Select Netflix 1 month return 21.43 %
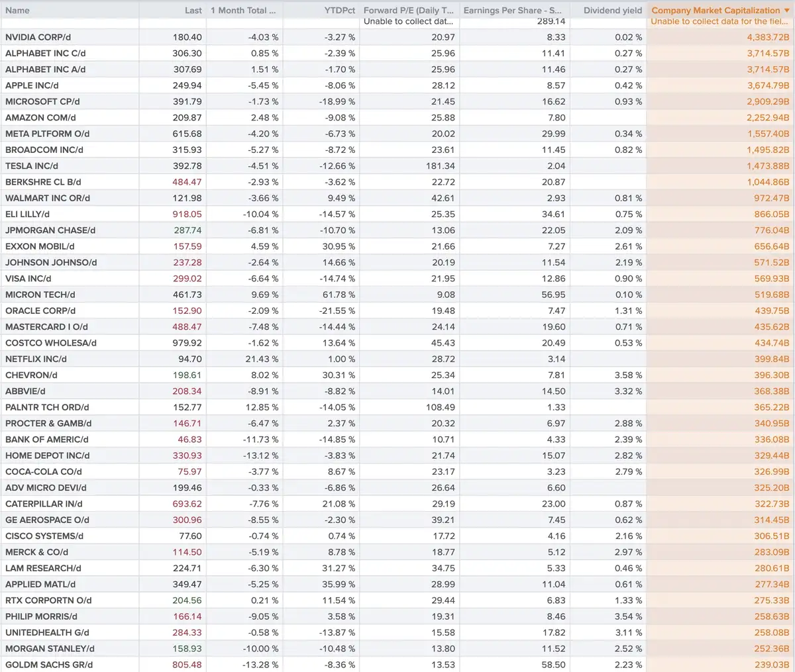 [263, 359]
